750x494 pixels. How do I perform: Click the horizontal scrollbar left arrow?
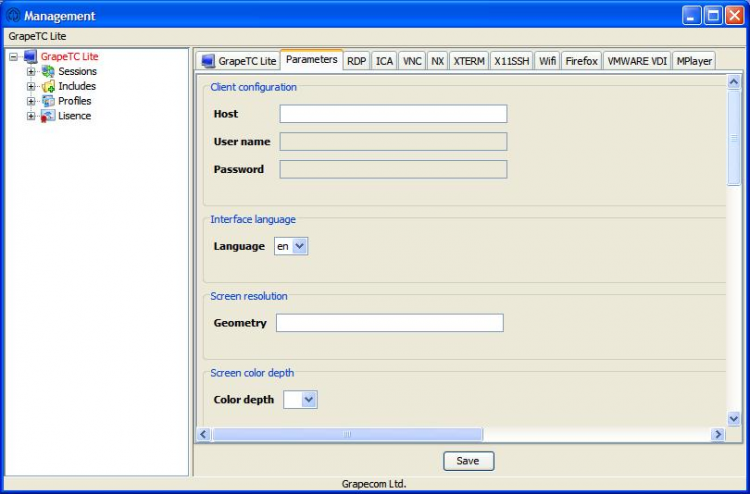coord(203,434)
